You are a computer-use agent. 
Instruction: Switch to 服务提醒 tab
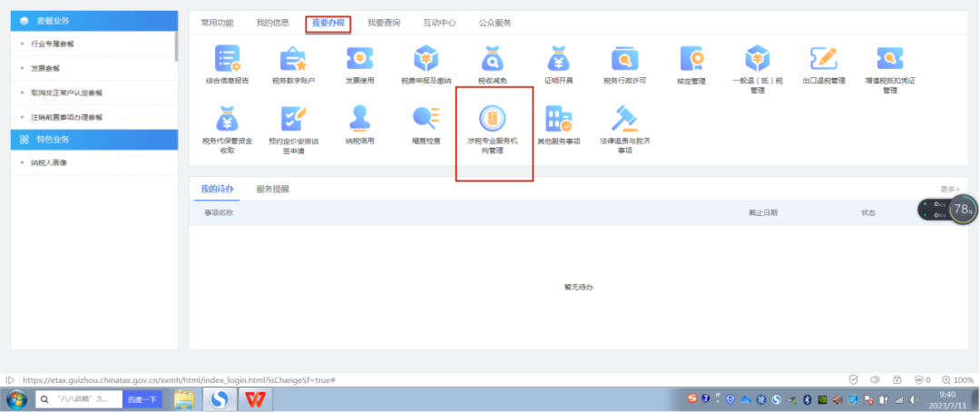coord(272,189)
